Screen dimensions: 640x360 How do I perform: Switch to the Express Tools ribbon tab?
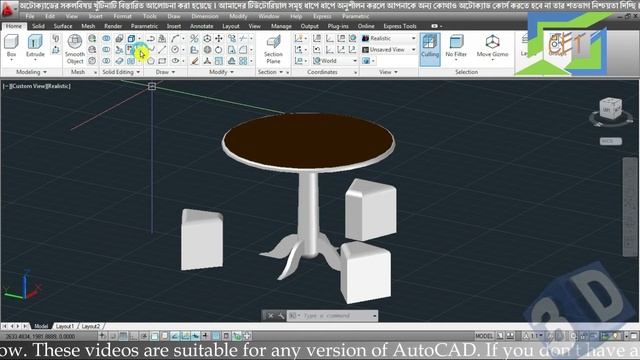tap(400, 26)
